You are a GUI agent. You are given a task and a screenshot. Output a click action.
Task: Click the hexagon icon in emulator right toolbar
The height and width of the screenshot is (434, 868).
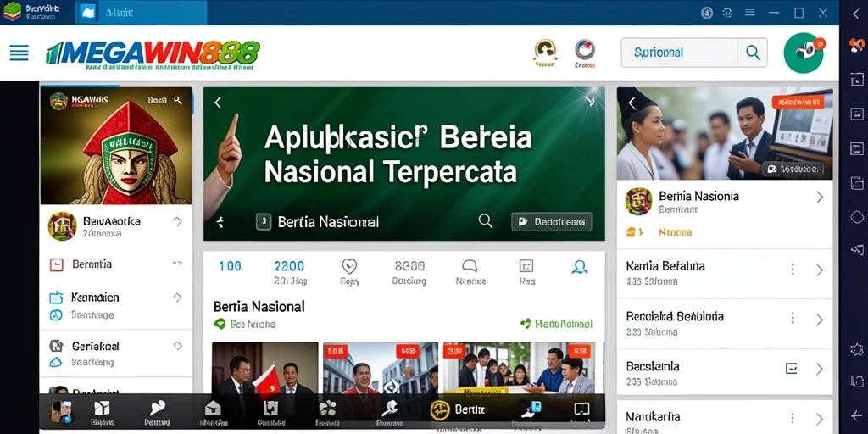tap(857, 216)
